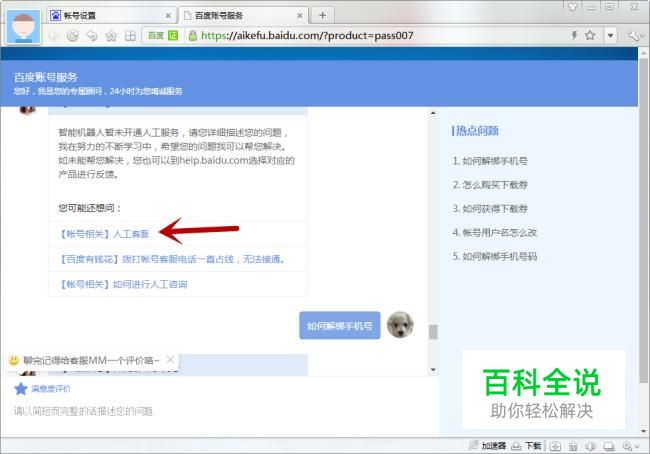Go back with the back arrow
Screen dimensions: 650x454
coord(54,36)
